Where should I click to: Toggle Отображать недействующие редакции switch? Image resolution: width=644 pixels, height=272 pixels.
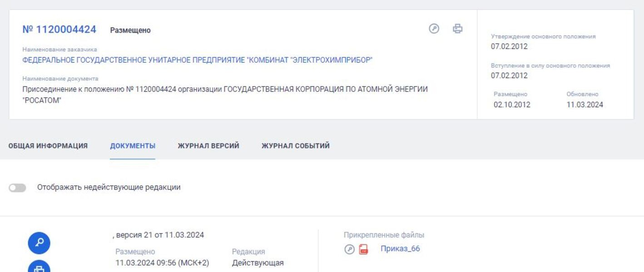[17, 188]
